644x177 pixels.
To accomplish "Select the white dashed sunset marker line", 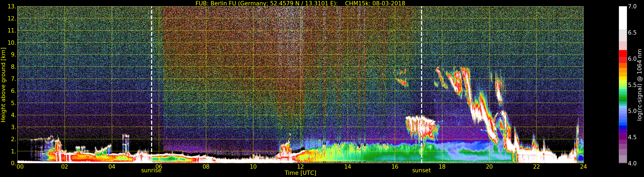I will pyautogui.click(x=421, y=85).
